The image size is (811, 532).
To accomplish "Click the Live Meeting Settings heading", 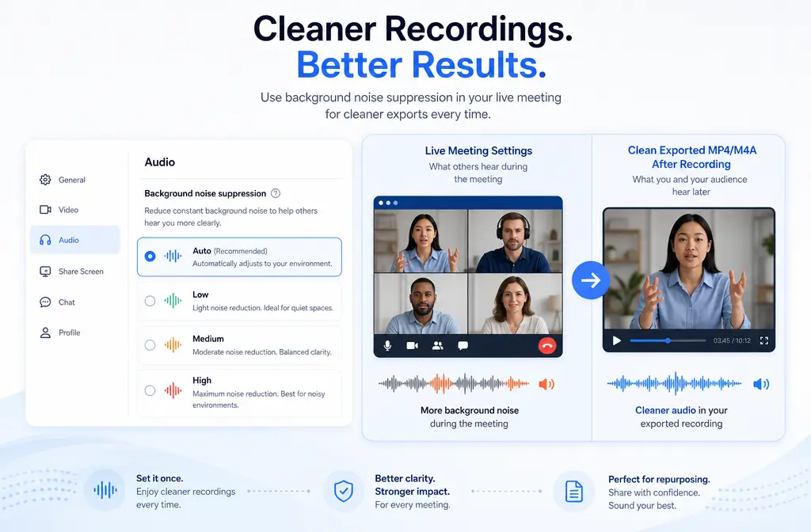I will pyautogui.click(x=478, y=150).
